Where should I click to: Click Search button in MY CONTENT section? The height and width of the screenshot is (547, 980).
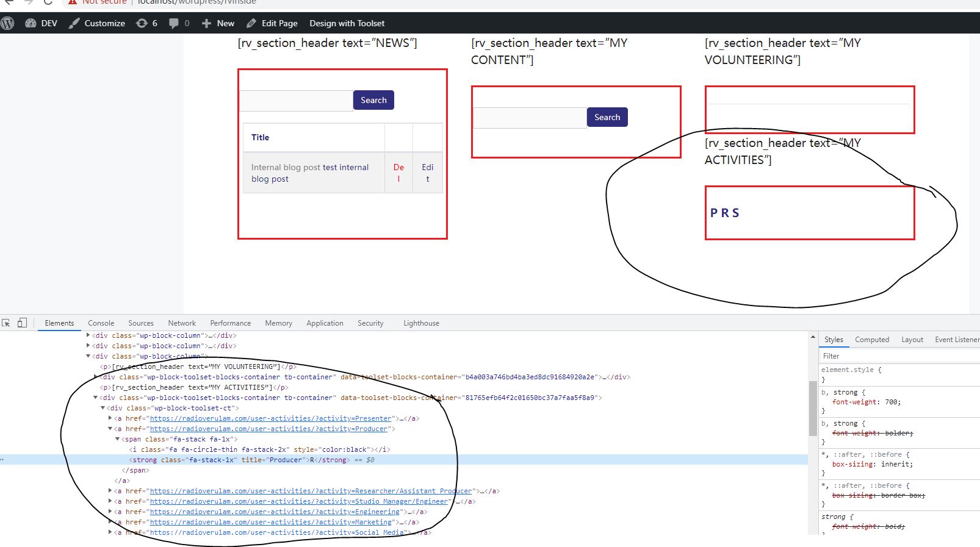607,117
